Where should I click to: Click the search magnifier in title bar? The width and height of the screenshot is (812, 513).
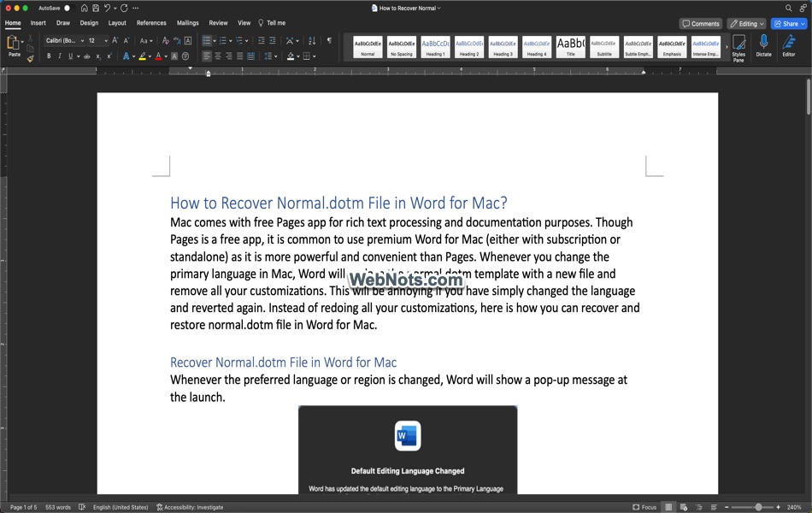(x=788, y=8)
